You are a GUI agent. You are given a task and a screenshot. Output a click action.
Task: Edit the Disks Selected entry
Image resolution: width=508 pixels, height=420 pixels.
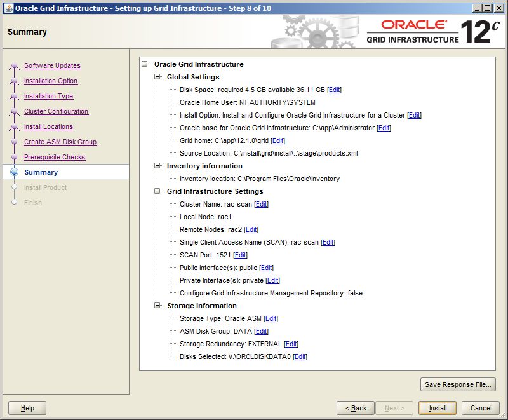click(300, 356)
